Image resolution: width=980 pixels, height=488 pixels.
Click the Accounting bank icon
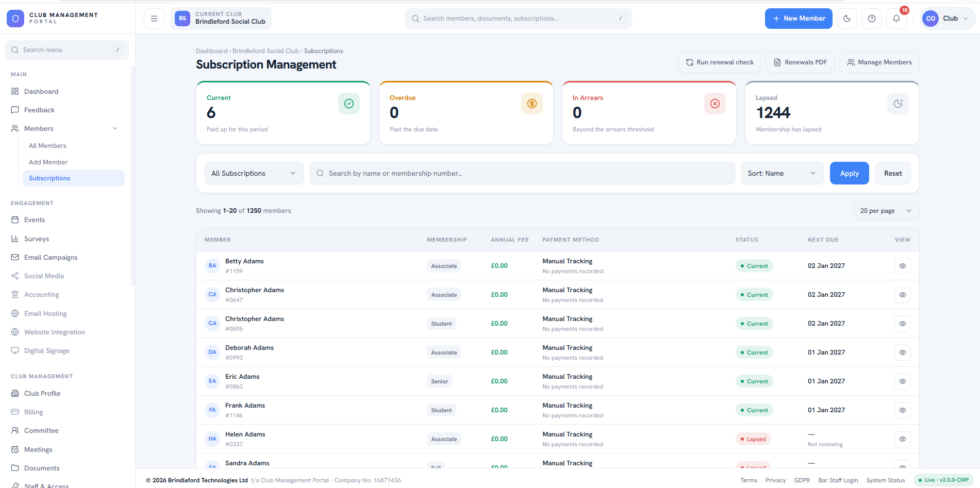coord(15,294)
